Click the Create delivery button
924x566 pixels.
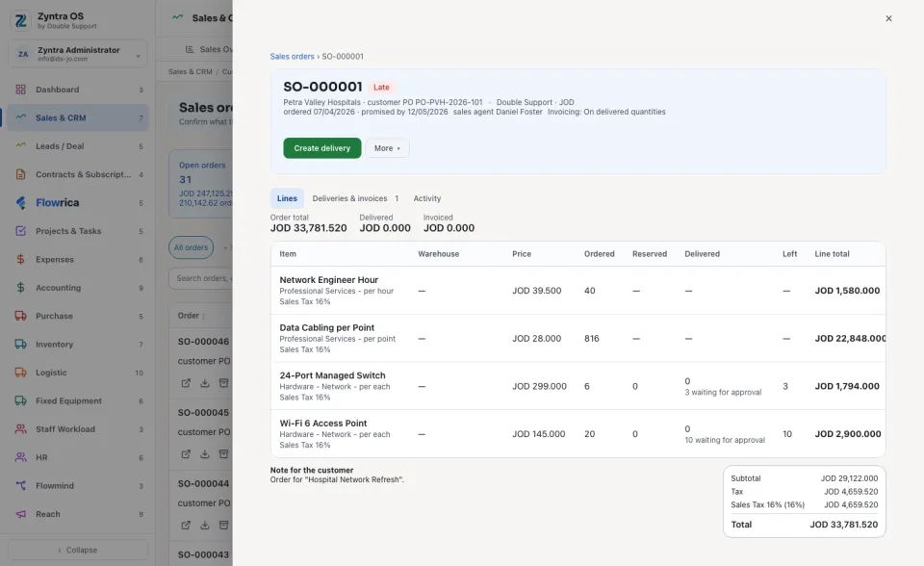point(322,148)
